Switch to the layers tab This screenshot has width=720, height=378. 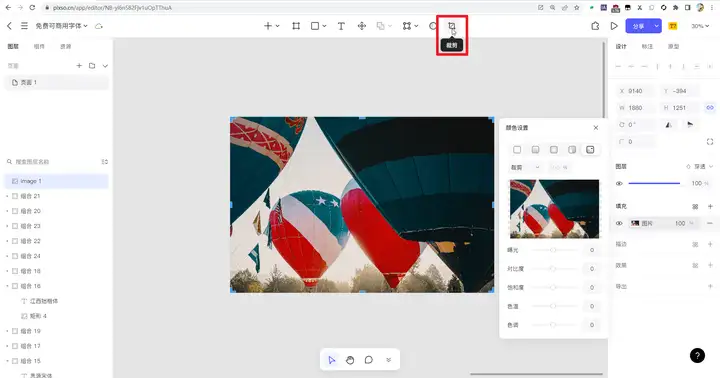13,46
